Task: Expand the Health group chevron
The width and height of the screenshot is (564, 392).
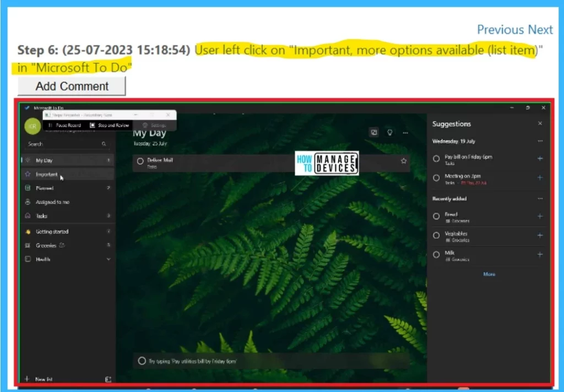Action: coord(109,259)
